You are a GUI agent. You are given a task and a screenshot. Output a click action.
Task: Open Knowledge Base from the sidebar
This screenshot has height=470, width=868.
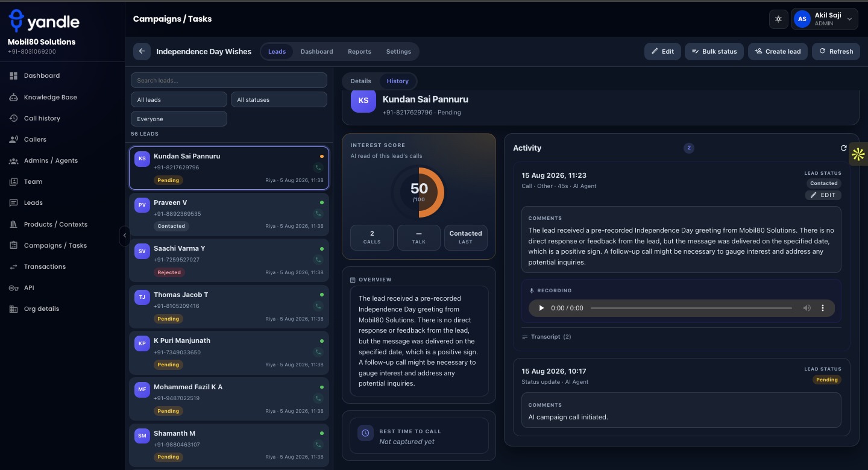click(x=50, y=97)
